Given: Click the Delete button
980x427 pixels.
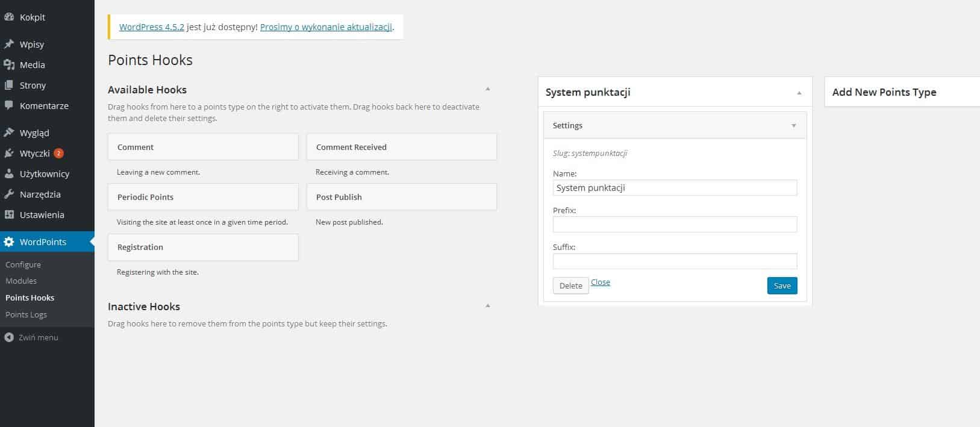Looking at the screenshot, I should (571, 286).
